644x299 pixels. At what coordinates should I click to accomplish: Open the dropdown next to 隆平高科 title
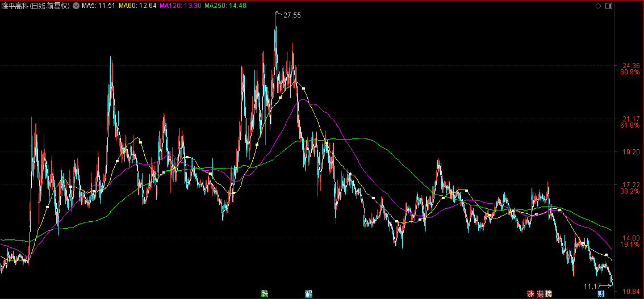[x=76, y=6]
